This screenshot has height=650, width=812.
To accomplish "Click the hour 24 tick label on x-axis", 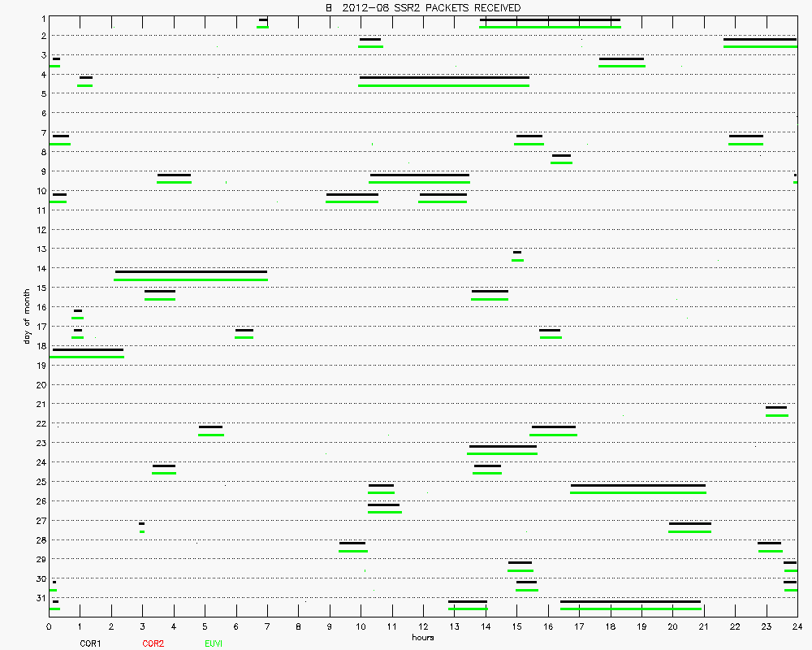I will point(797,626).
